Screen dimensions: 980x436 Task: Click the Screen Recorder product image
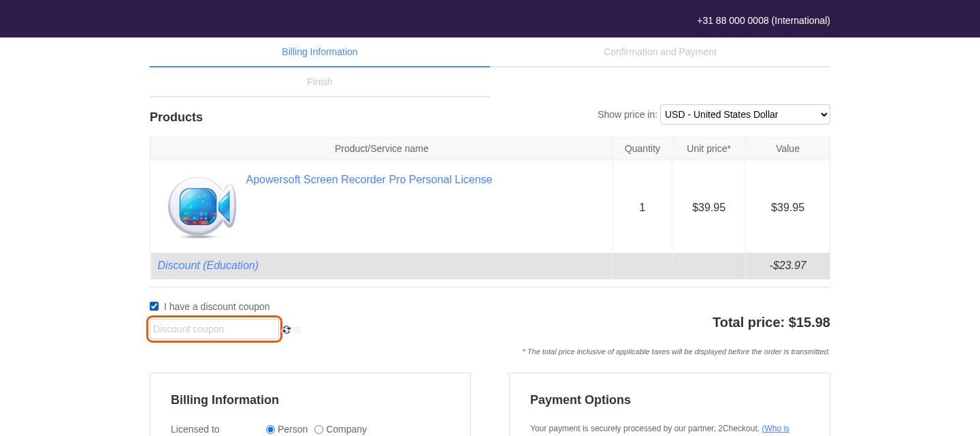[x=202, y=206]
